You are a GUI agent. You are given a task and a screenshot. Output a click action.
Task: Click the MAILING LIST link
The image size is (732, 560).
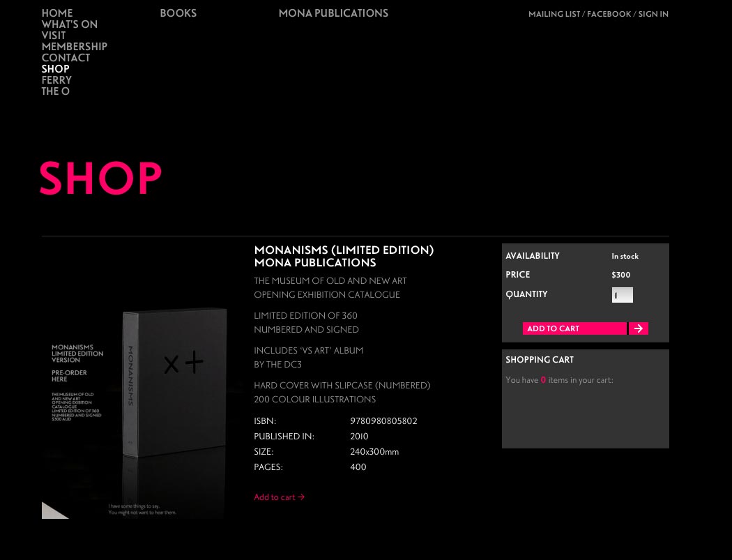click(x=554, y=14)
